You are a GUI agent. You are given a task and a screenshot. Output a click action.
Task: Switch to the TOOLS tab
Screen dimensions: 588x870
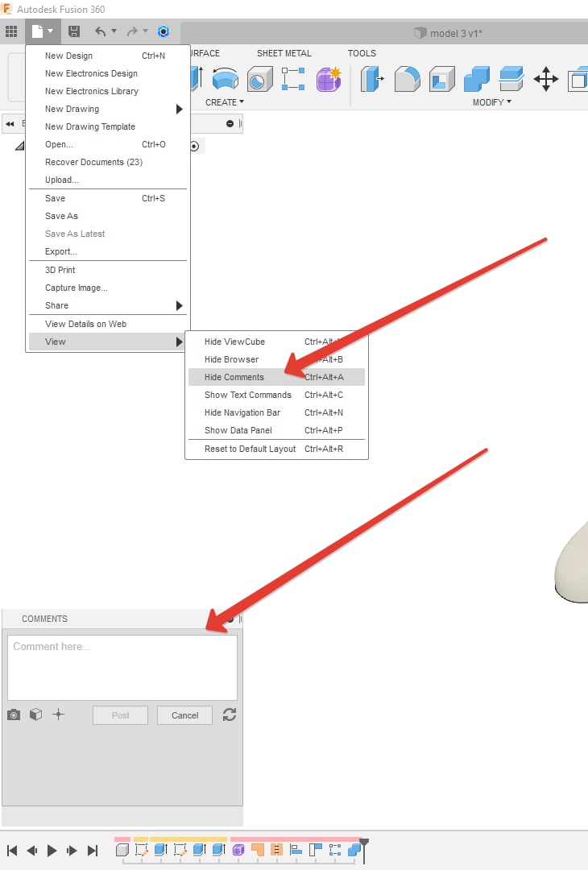[x=362, y=53]
